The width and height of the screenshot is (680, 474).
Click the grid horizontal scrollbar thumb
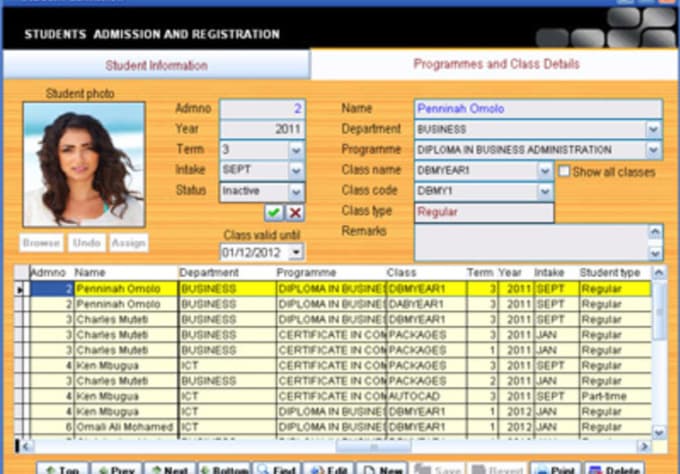(x=373, y=446)
